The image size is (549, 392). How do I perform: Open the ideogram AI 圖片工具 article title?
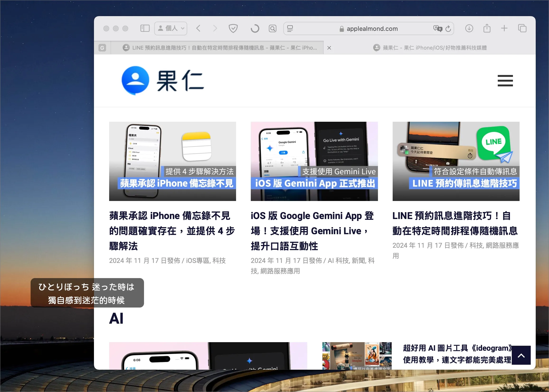[x=458, y=354]
